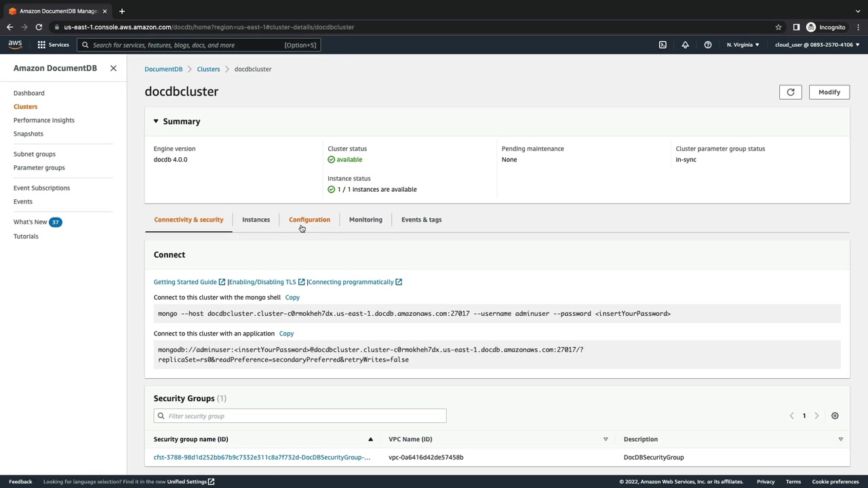Open Clusters in the sidebar
The height and width of the screenshot is (488, 868).
[26, 106]
